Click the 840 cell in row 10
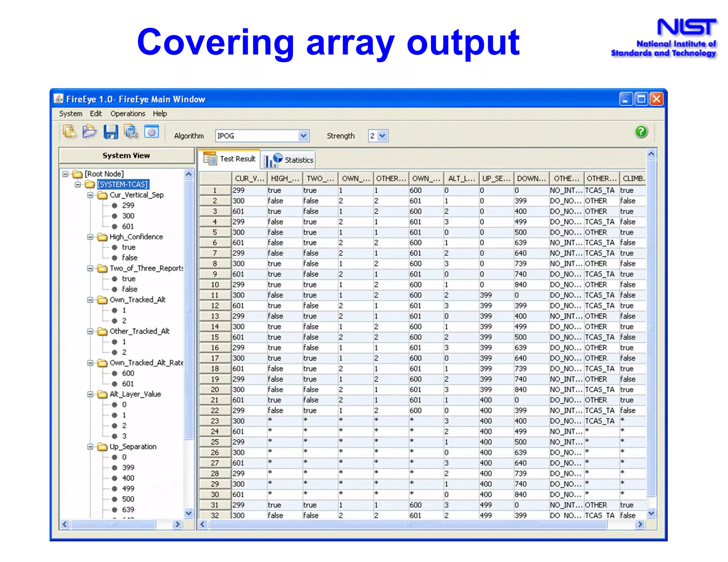 [531, 285]
